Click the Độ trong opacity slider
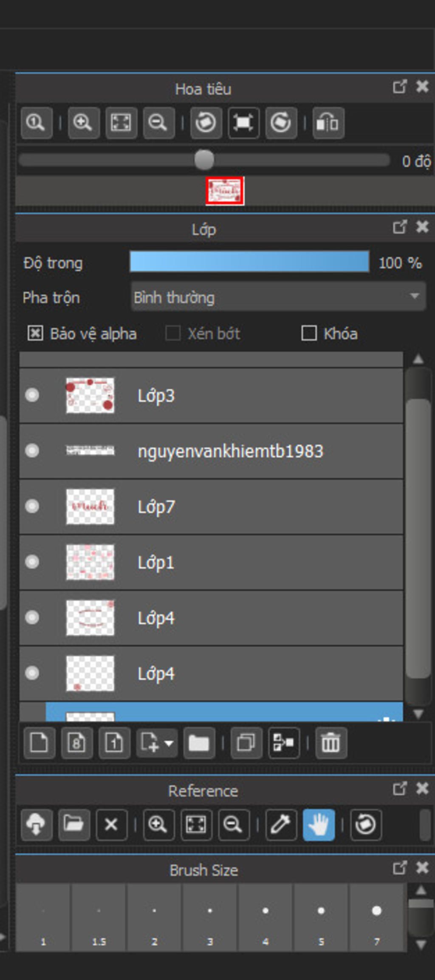This screenshot has width=435, height=980. click(249, 261)
